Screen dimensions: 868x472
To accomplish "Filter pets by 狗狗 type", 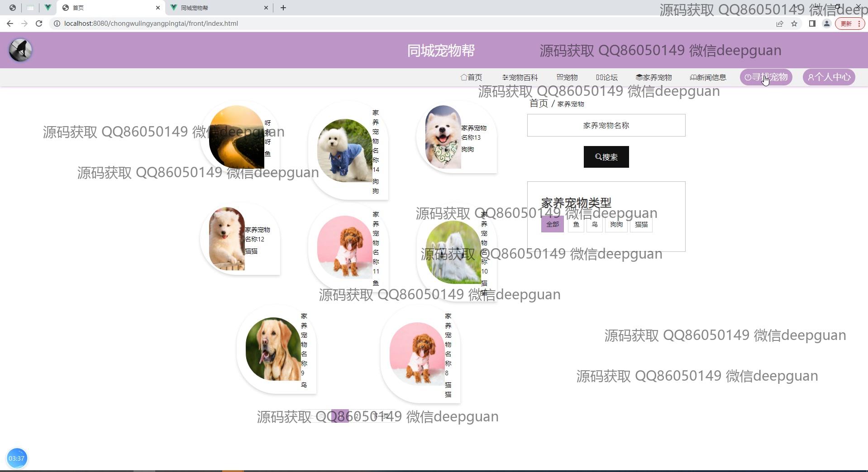I will 616,224.
